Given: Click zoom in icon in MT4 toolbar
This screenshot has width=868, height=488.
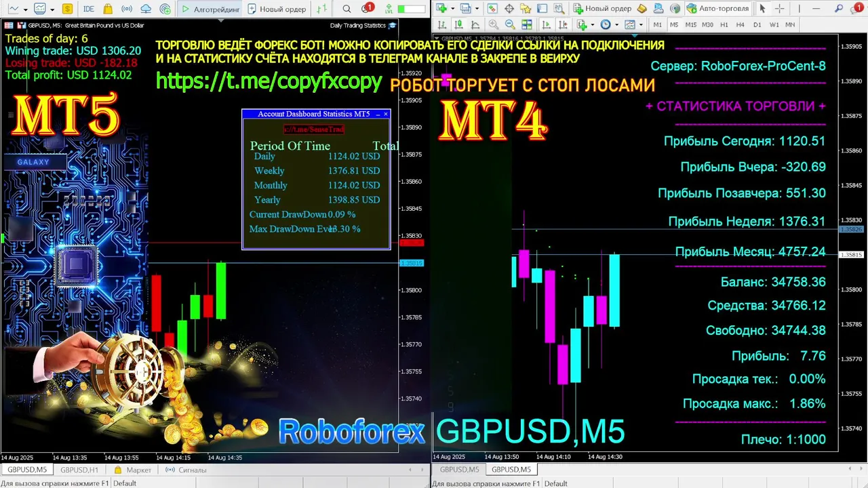Looking at the screenshot, I should [x=494, y=24].
